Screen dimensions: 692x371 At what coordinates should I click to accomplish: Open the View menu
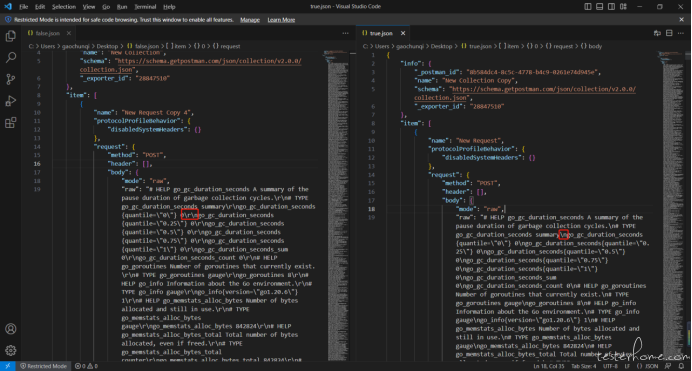89,7
